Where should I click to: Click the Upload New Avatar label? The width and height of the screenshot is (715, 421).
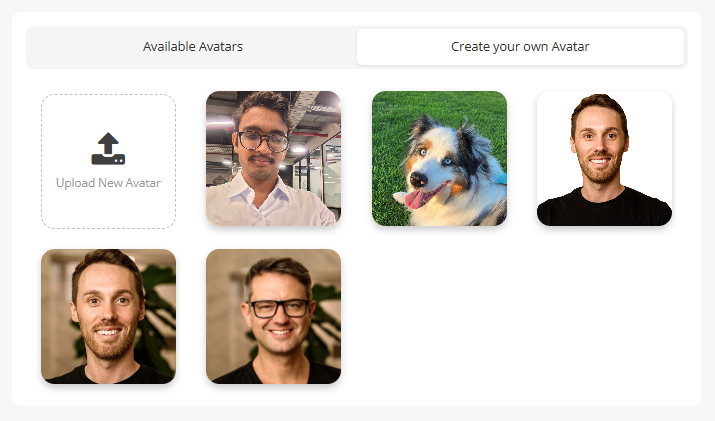coord(108,183)
